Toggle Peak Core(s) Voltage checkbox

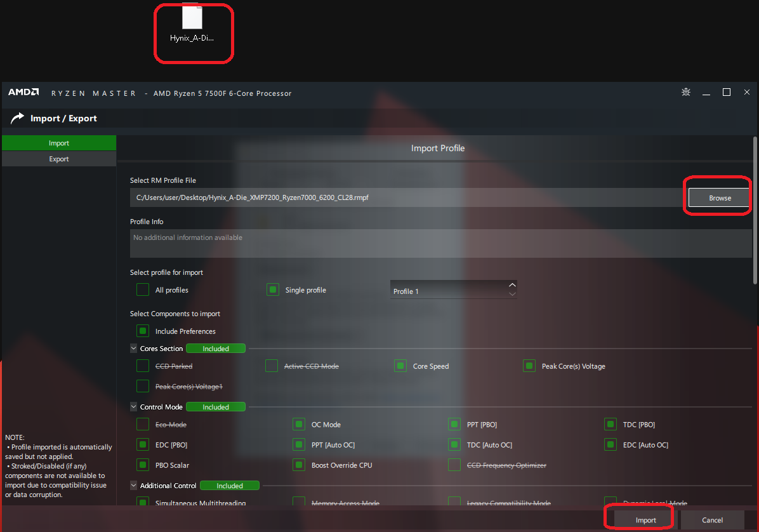coord(529,366)
